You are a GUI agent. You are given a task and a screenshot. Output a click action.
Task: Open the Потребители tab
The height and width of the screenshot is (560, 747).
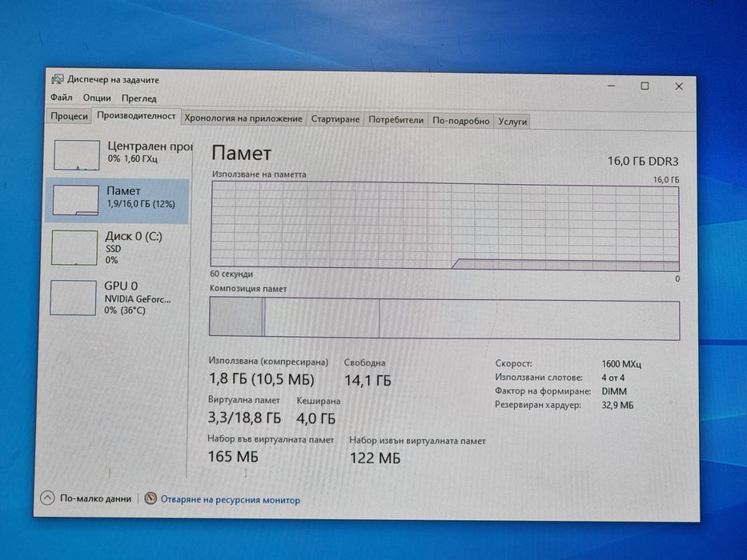coord(396,120)
